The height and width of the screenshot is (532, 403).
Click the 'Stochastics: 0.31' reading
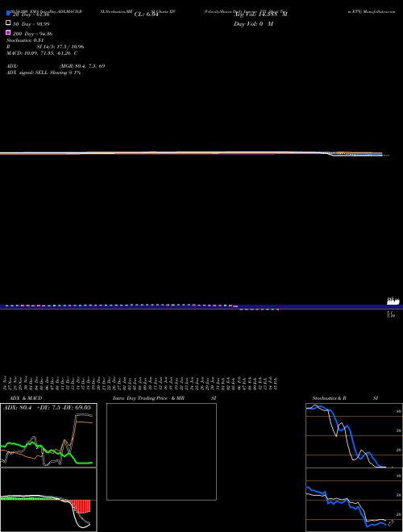(x=25, y=40)
